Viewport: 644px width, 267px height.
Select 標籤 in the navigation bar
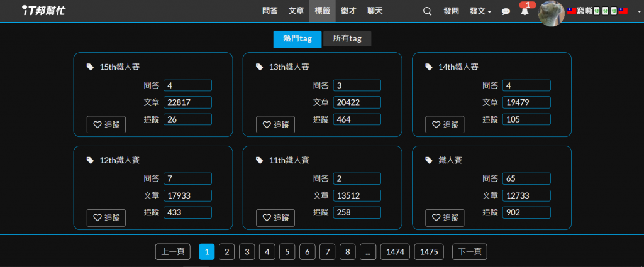323,11
